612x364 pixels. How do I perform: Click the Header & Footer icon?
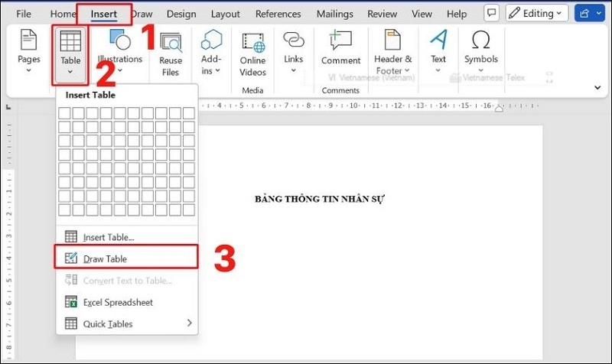393,41
